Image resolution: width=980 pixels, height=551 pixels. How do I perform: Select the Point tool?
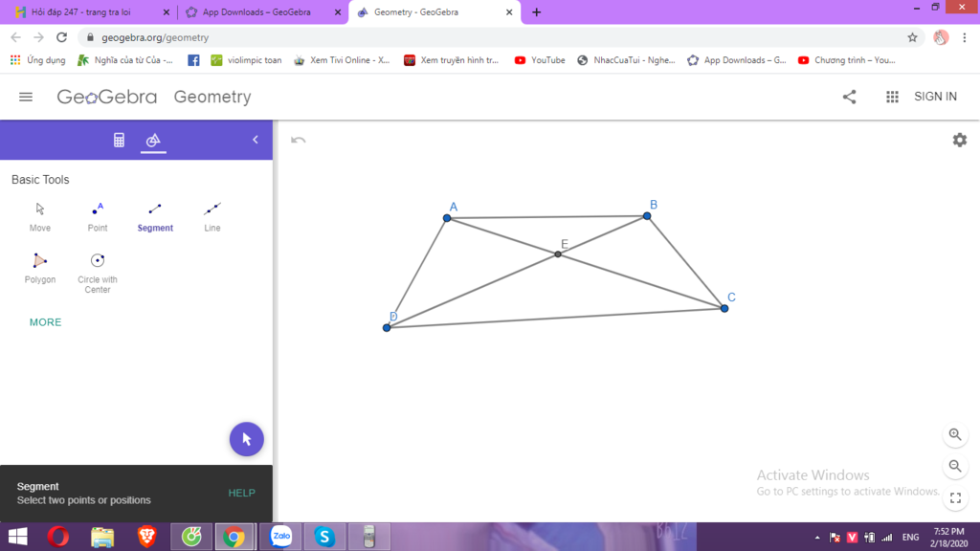tap(98, 217)
